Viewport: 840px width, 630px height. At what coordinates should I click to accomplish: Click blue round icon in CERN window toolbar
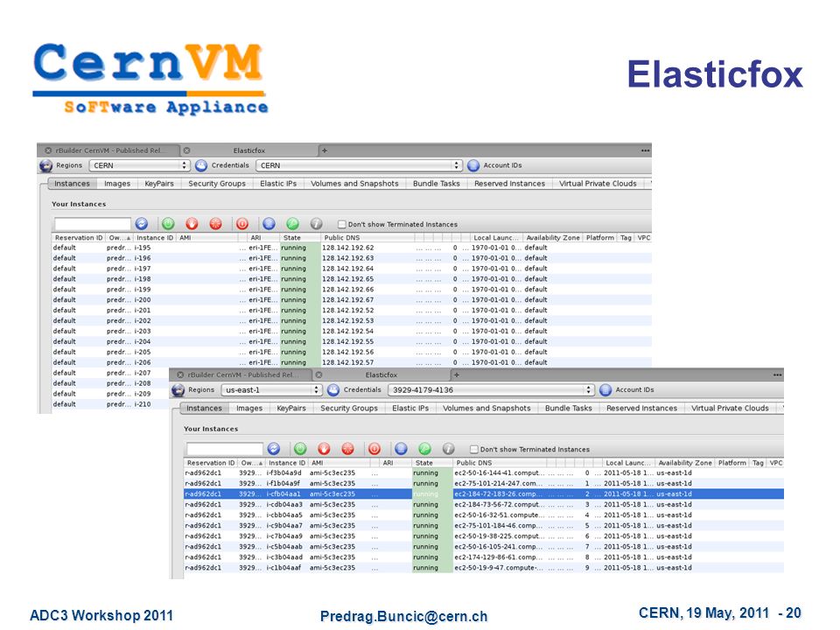coord(269,224)
